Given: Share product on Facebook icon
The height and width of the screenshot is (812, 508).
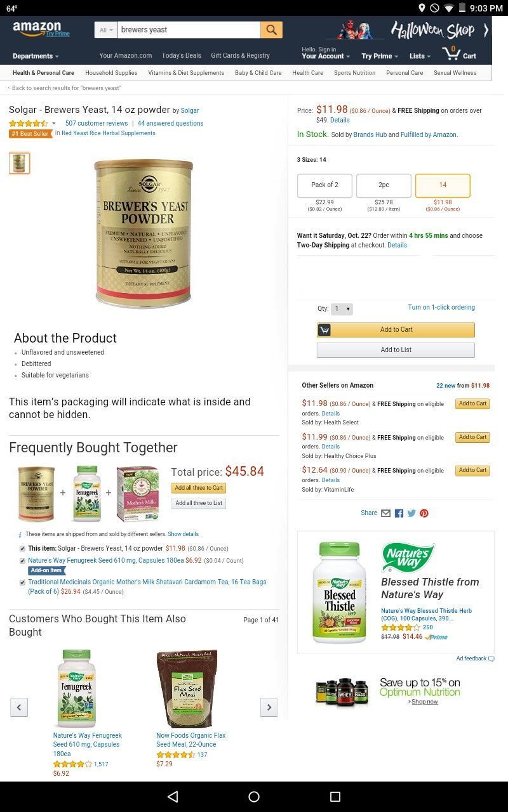Looking at the screenshot, I should pos(399,513).
